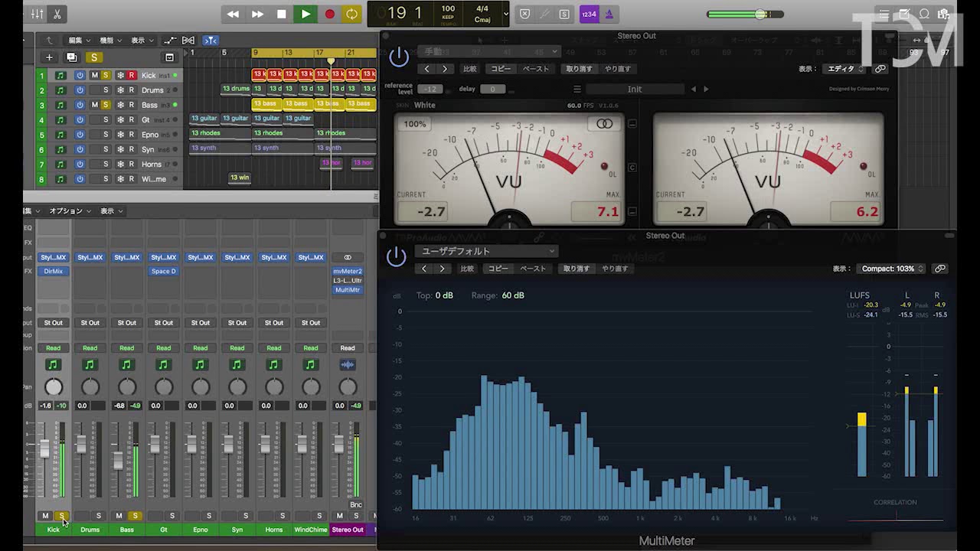Open the Compact: 103% view size dropdown
980x551 pixels.
coord(892,269)
